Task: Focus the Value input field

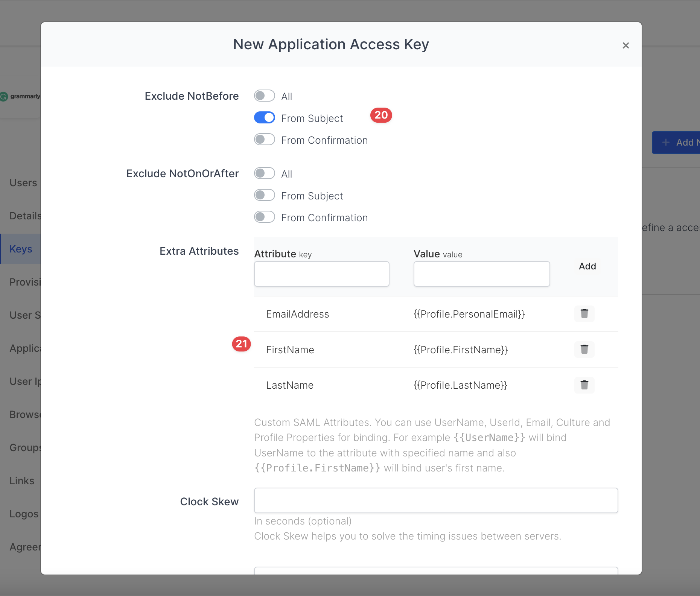Action: click(481, 274)
